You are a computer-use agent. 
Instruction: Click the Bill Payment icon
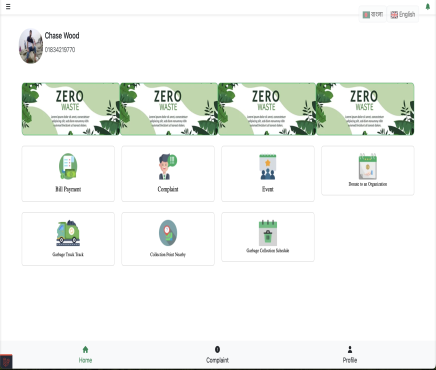pyautogui.click(x=68, y=166)
